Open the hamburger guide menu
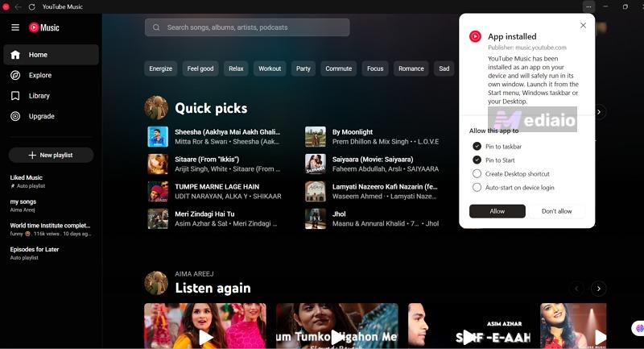Image resolution: width=644 pixels, height=349 pixels. pyautogui.click(x=15, y=27)
